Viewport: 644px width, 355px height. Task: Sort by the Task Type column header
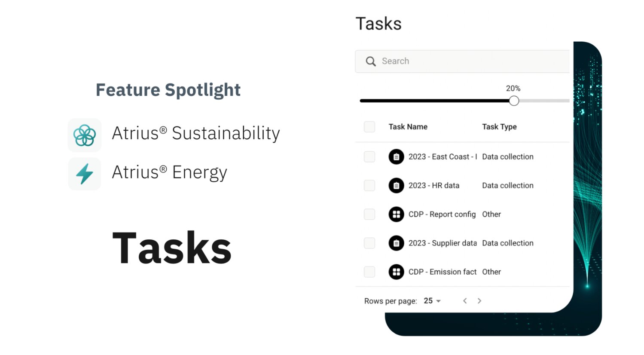[x=499, y=127]
